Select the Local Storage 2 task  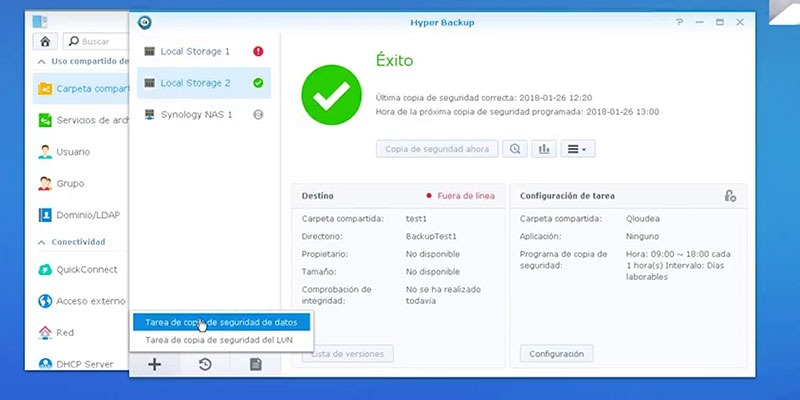click(x=204, y=83)
